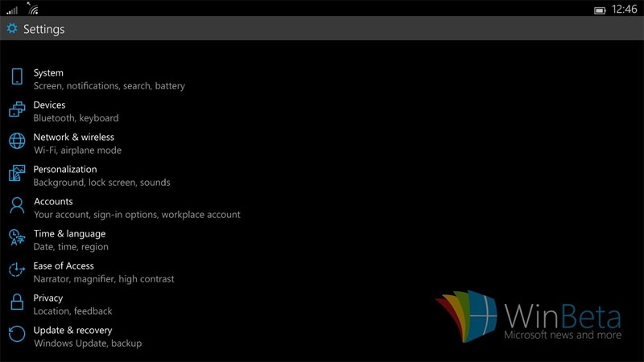This screenshot has height=362, width=644.
Task: Click the Ease of Access icon
Action: (17, 270)
